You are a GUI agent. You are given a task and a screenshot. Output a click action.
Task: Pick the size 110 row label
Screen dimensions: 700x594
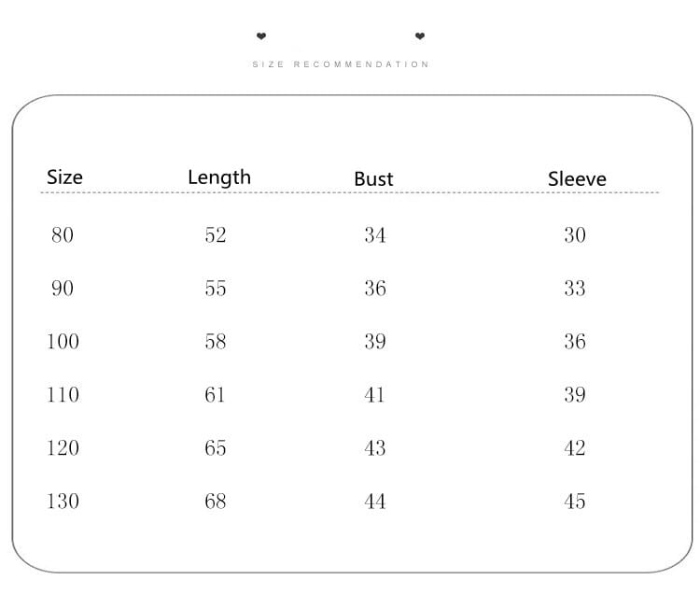(63, 394)
